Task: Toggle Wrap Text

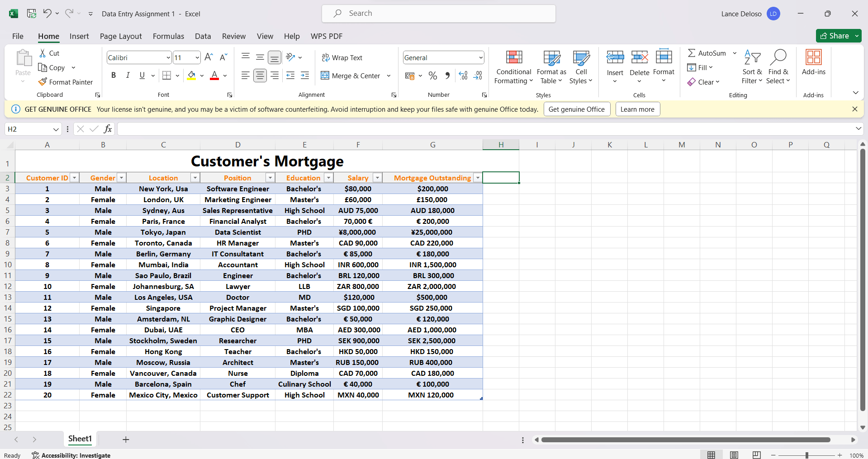Action: coord(342,57)
